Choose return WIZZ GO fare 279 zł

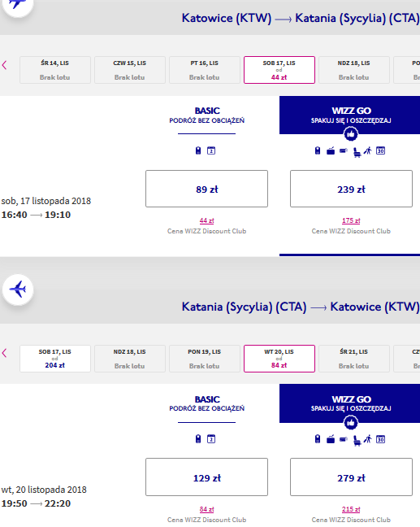[351, 477]
